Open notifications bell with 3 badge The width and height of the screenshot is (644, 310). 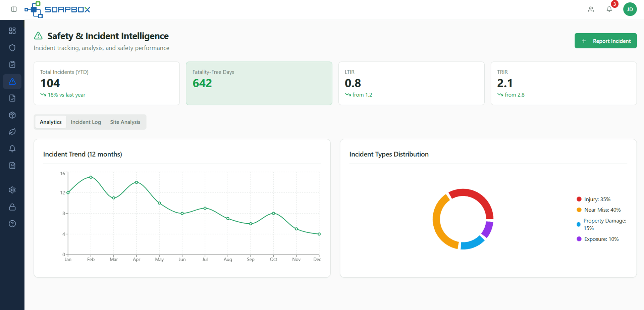pyautogui.click(x=609, y=9)
